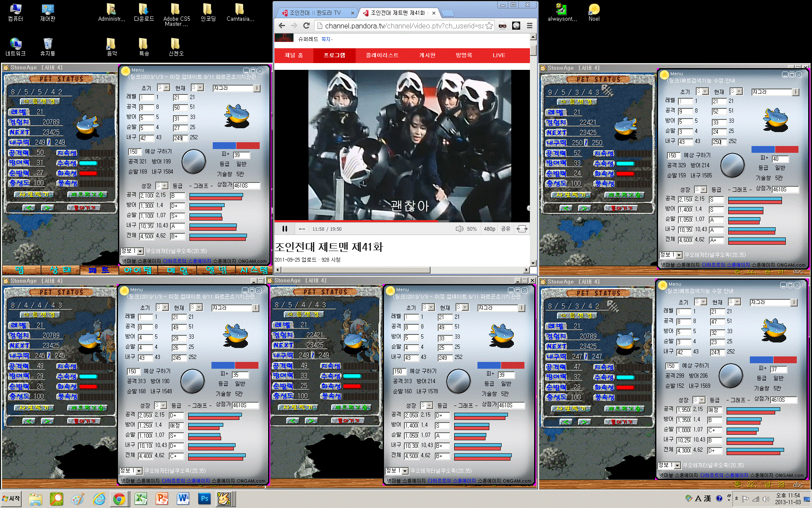Click the 쪽지 link beside 슈퍼레드
The image size is (812, 508).
(x=326, y=39)
